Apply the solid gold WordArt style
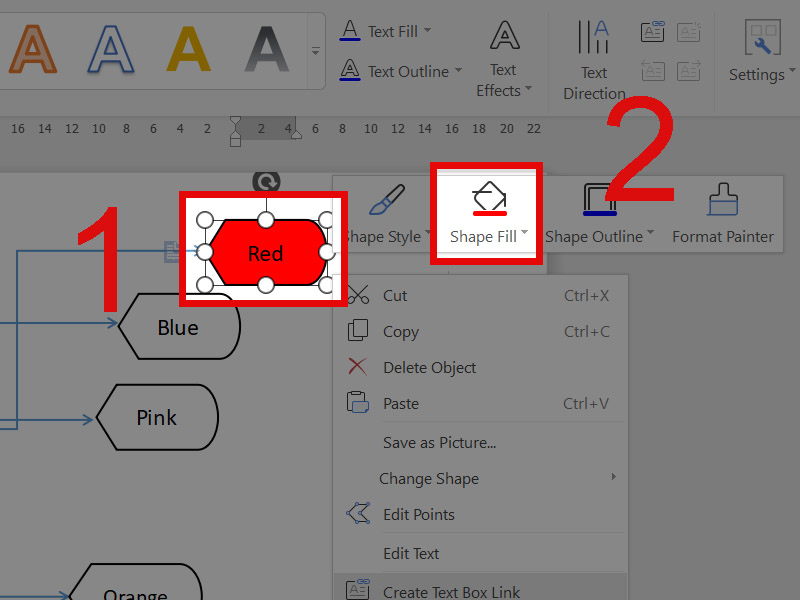Image resolution: width=800 pixels, height=600 pixels. pyautogui.click(x=188, y=48)
